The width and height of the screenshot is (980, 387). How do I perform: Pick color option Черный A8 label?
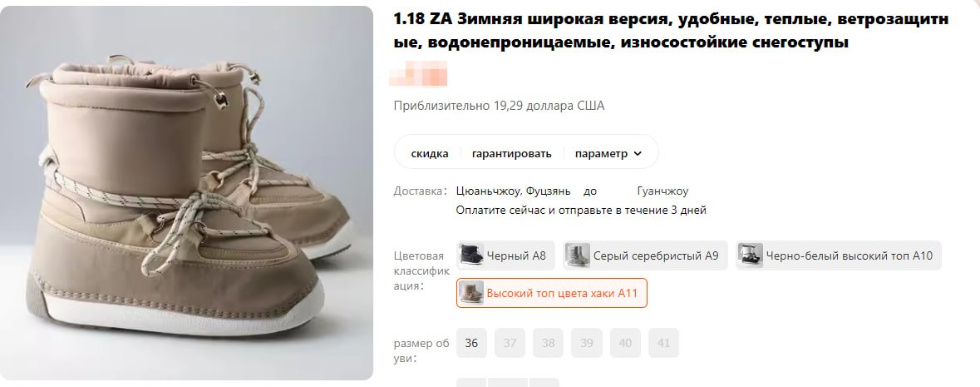pos(516,256)
